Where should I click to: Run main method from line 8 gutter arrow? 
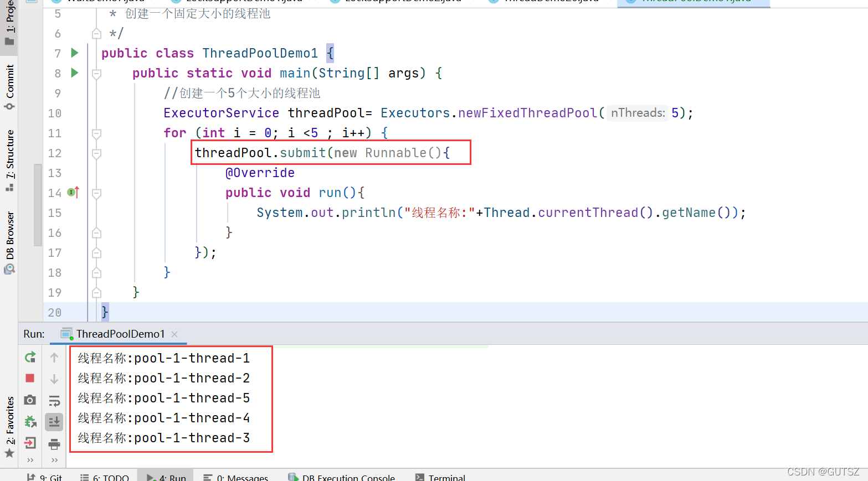click(75, 73)
